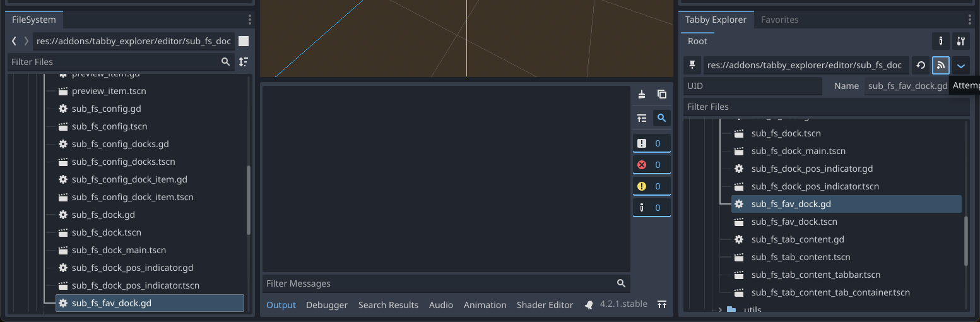The height and width of the screenshot is (322, 980).
Task: Select sub_fs_config_dock_item.gd in FileSystem
Action: (129, 179)
